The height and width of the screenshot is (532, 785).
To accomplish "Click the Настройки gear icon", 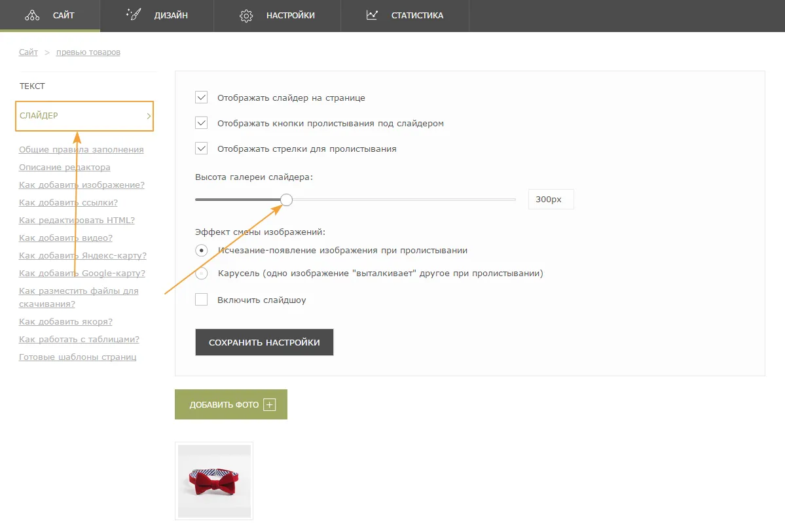I will tap(246, 16).
